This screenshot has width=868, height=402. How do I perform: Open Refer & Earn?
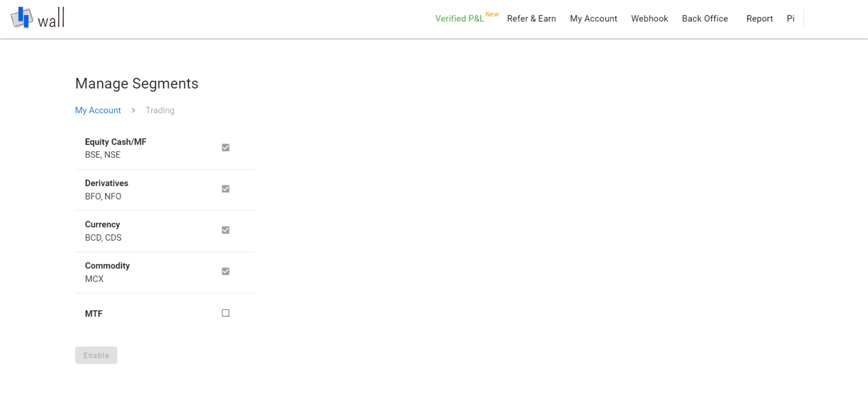[531, 18]
